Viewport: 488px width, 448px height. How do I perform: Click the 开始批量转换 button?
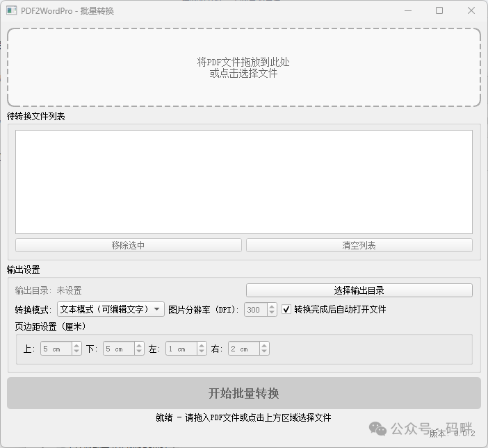coord(243,393)
